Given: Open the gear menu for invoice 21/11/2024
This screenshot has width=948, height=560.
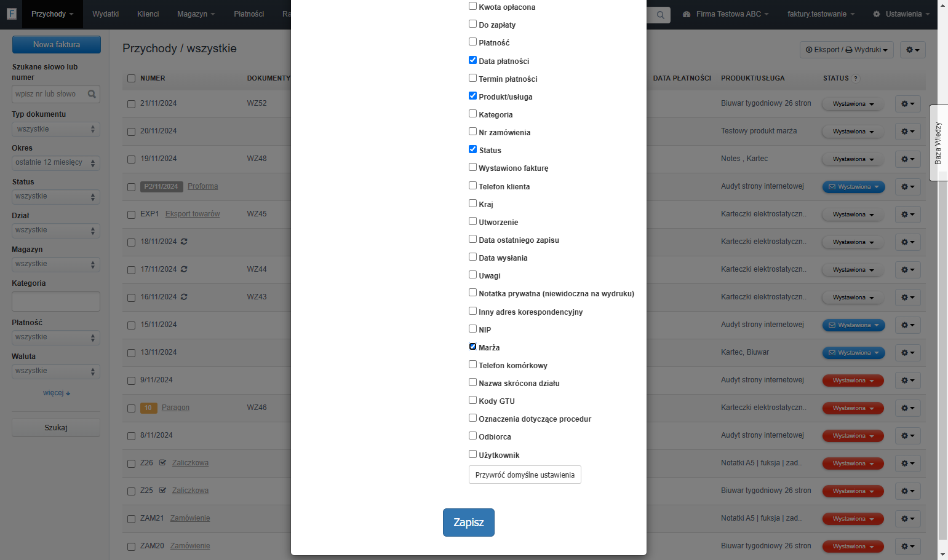Looking at the screenshot, I should click(908, 104).
